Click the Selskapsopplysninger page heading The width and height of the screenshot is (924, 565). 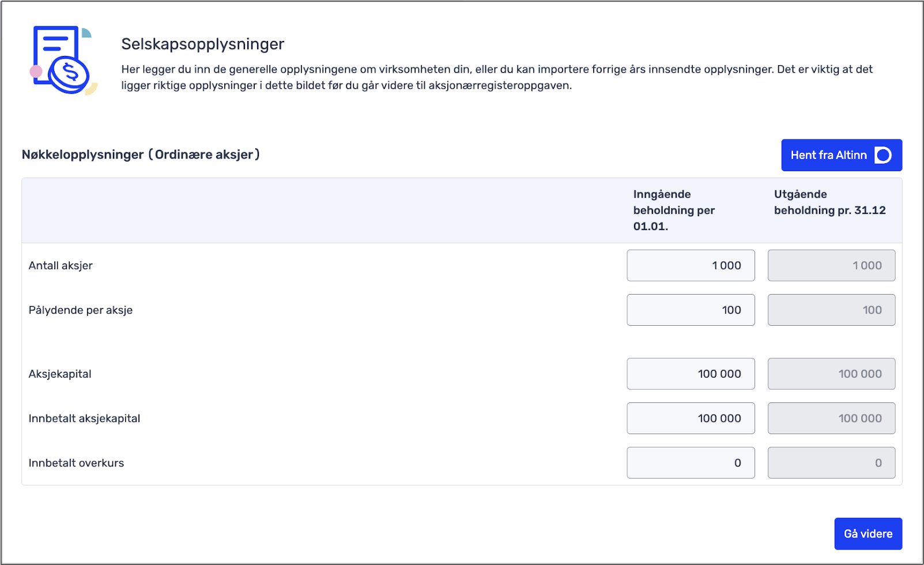pos(203,44)
